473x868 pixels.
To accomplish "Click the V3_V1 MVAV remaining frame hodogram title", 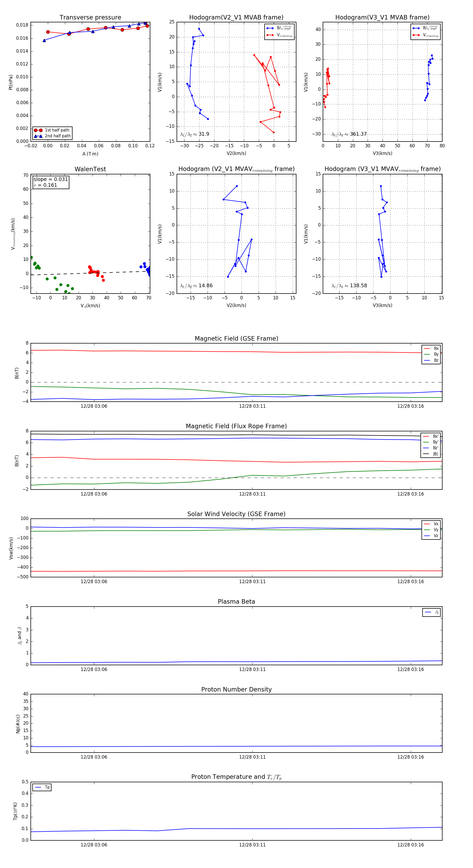I will point(382,169).
